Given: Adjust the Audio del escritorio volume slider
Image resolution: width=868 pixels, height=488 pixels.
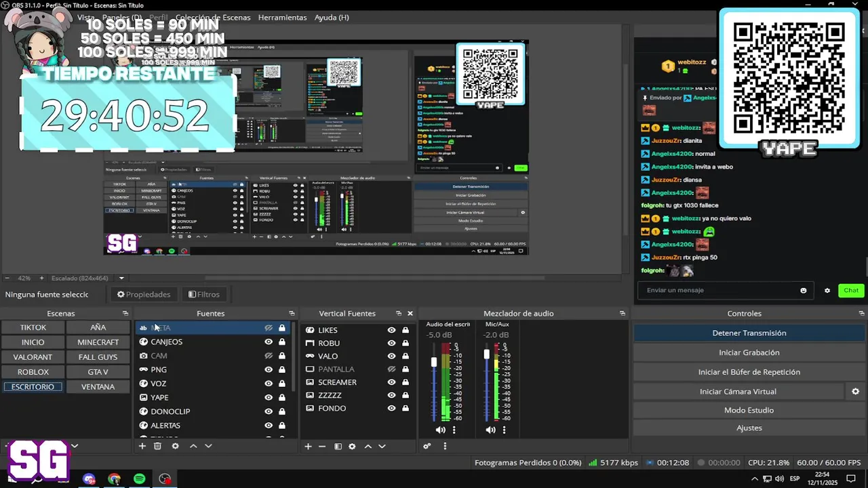Looking at the screenshot, I should tap(434, 363).
